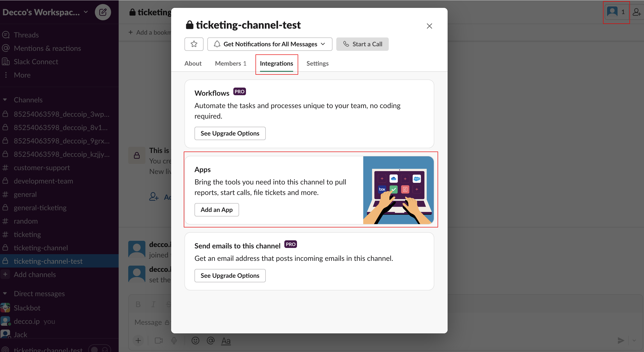Open the notifications preference dropdown
This screenshot has width=644, height=352.
[270, 44]
